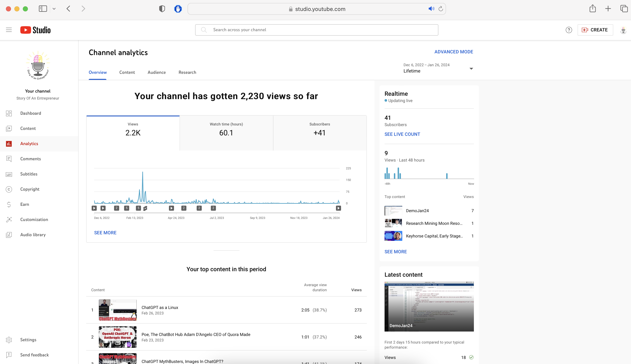Click first video marker at Dec 6, 2022
This screenshot has height=364, width=631.
click(94, 208)
